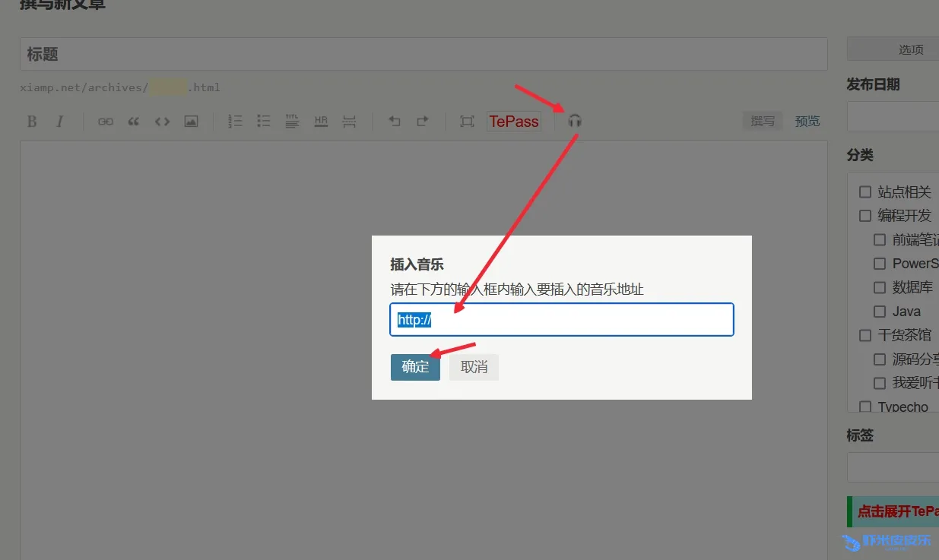
Task: Toggle the fullscreen editor icon
Action: 467,122
